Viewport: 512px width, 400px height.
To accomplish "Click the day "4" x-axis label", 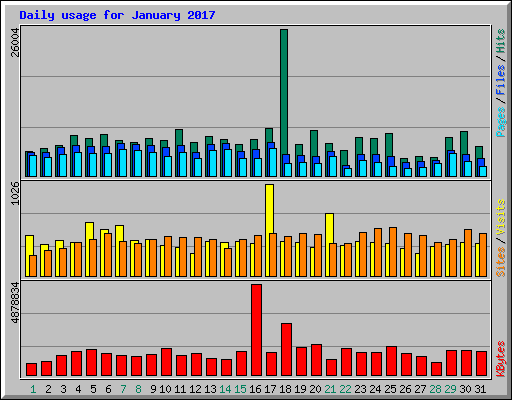I will point(78,389).
